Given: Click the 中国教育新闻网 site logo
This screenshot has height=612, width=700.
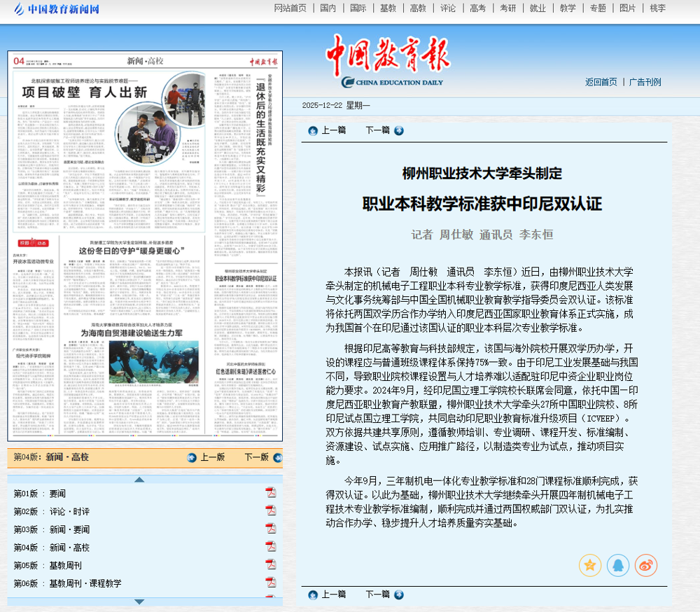Looking at the screenshot, I should point(56,9).
